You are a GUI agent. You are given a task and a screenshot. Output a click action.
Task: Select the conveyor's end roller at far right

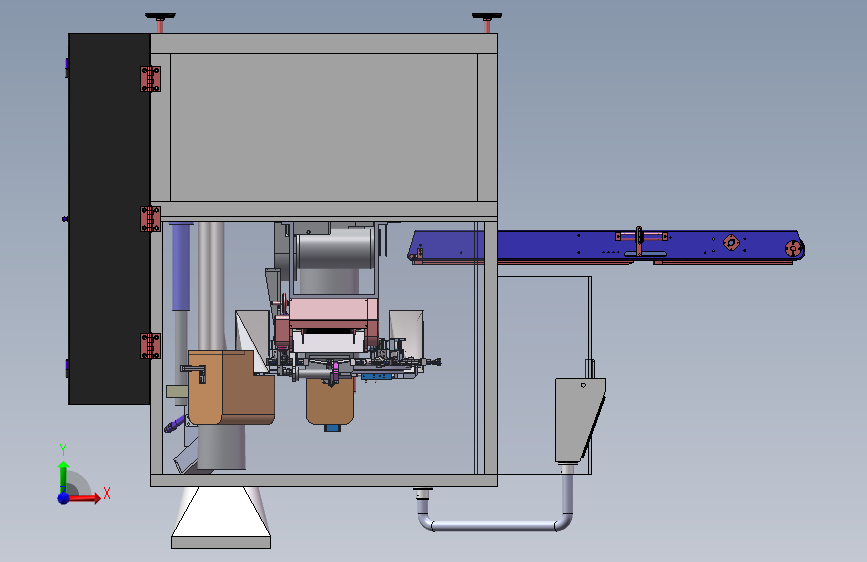coord(793,249)
